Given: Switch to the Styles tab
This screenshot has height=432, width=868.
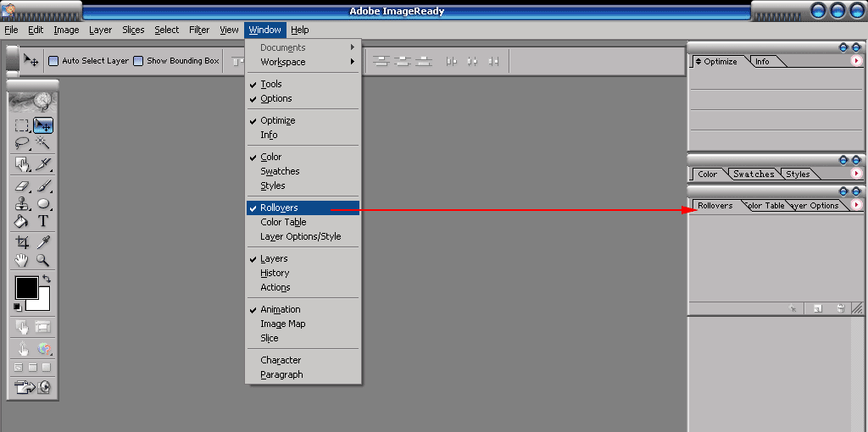Looking at the screenshot, I should (798, 174).
